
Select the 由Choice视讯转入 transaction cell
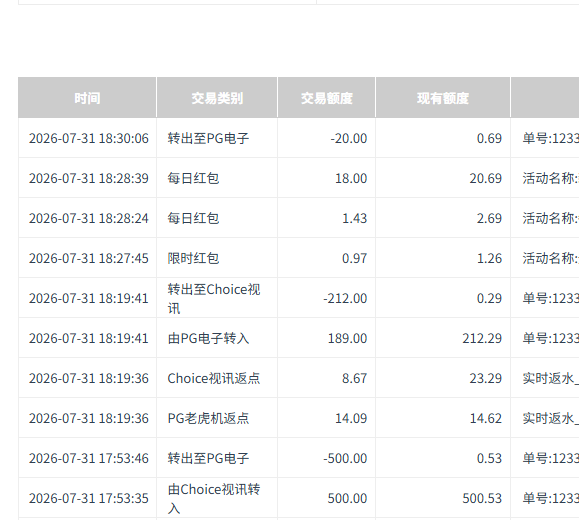(214, 499)
